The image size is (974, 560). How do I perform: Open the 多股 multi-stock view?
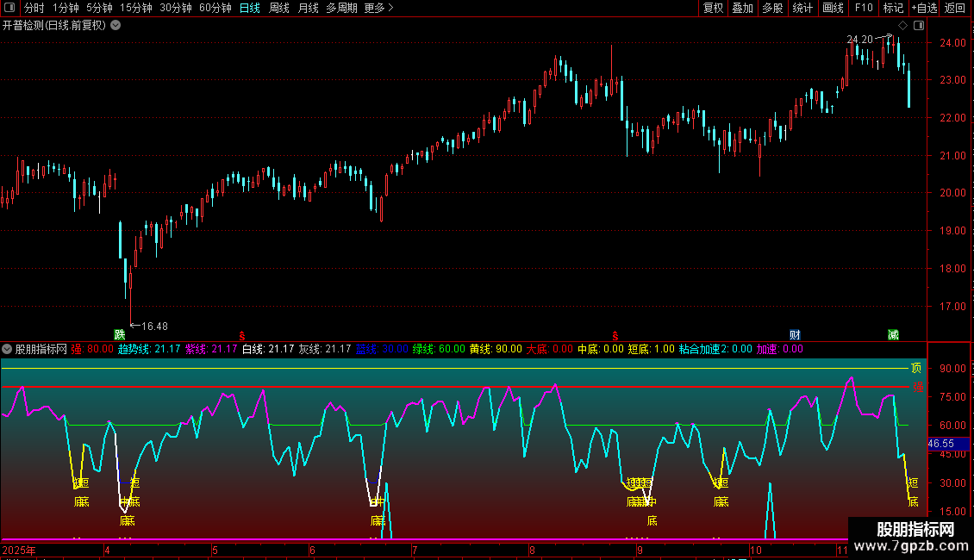[x=772, y=8]
